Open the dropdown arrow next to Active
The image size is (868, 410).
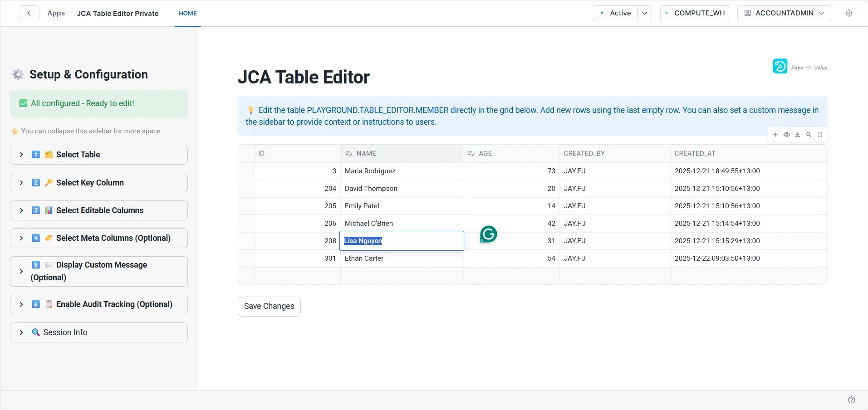coord(644,13)
